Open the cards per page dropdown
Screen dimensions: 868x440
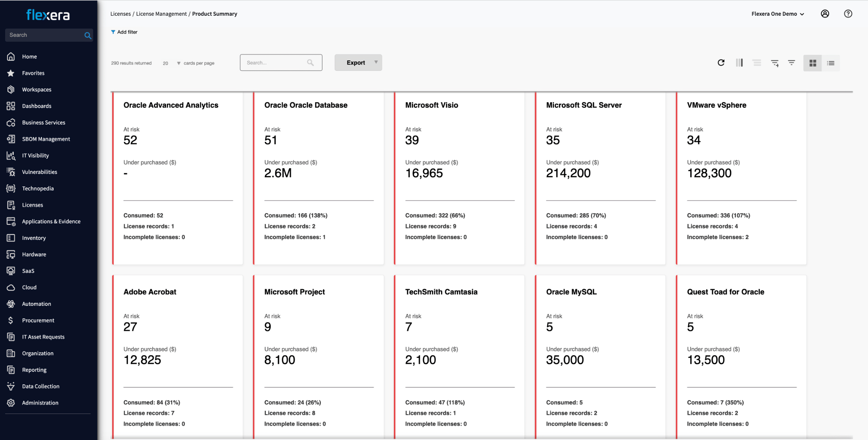point(171,63)
